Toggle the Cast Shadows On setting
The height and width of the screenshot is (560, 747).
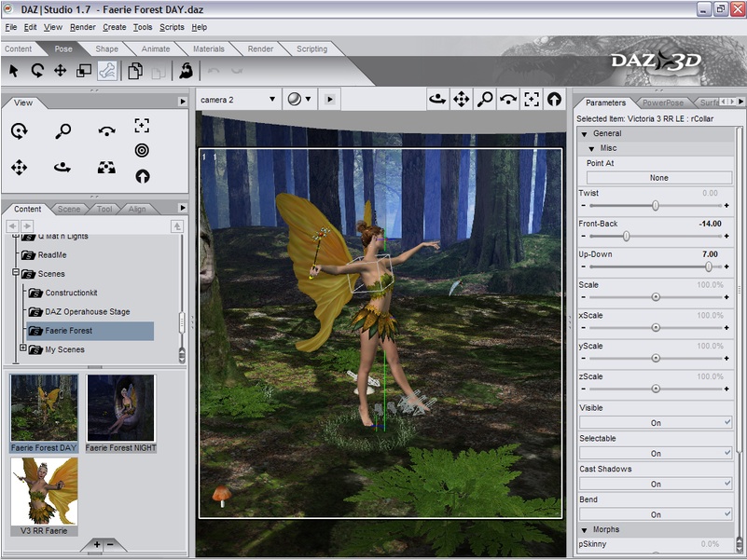tap(656, 484)
